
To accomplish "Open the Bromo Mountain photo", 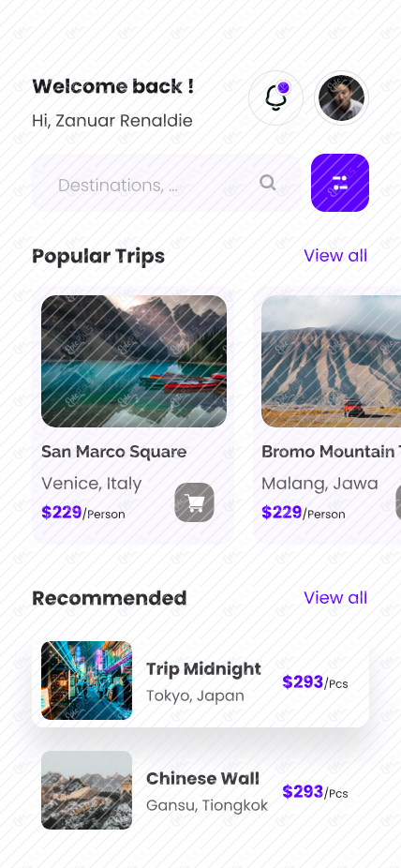I will (x=332, y=361).
